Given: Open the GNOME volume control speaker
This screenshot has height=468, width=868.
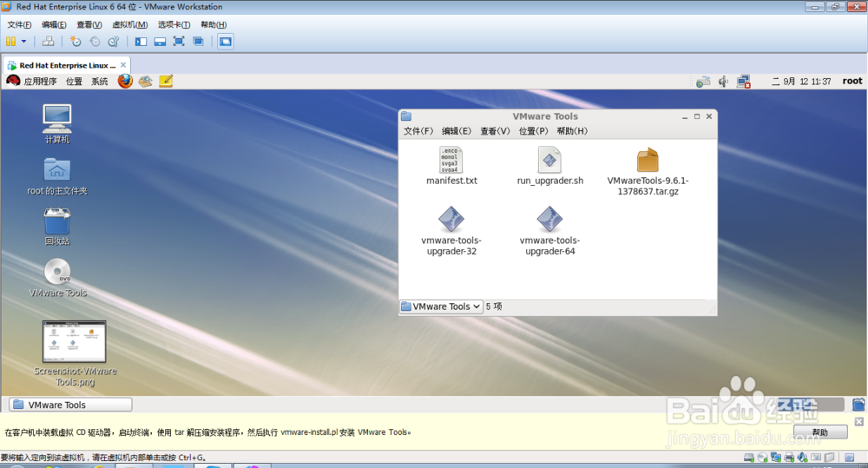Looking at the screenshot, I should click(723, 82).
